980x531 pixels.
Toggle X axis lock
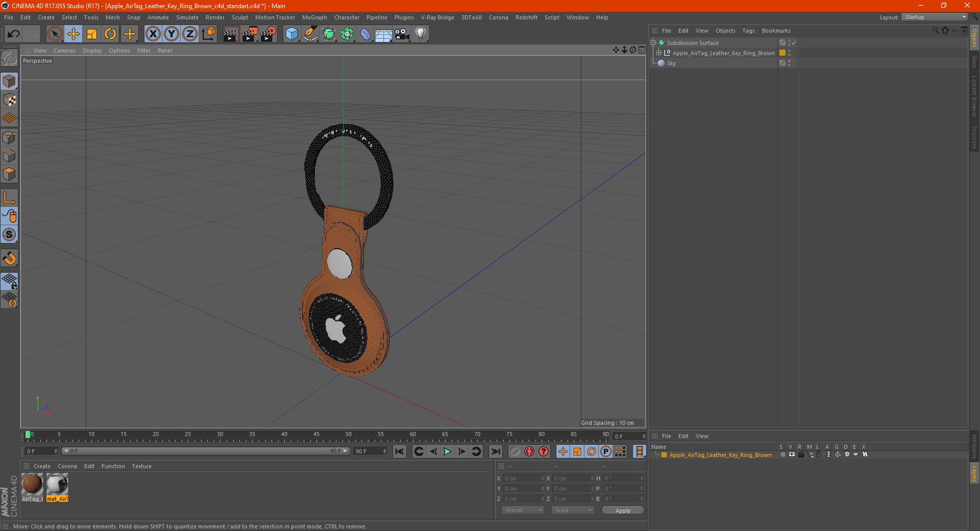click(153, 34)
